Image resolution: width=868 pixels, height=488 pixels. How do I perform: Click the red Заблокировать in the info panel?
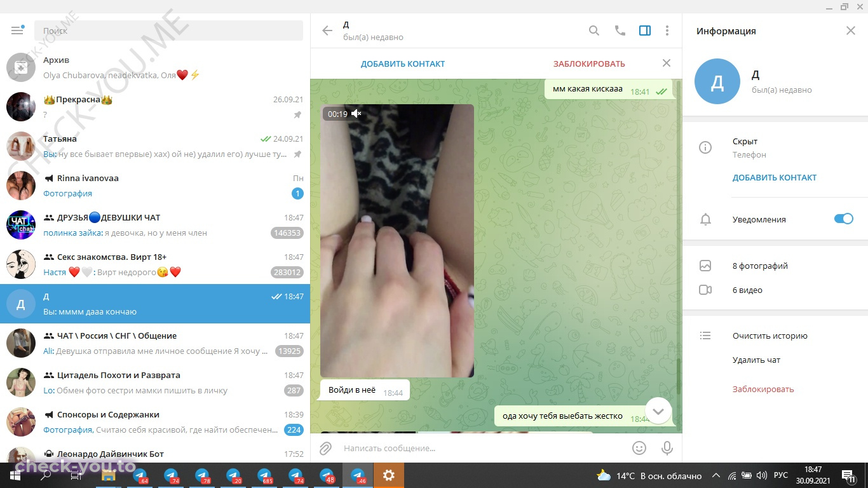pos(763,389)
